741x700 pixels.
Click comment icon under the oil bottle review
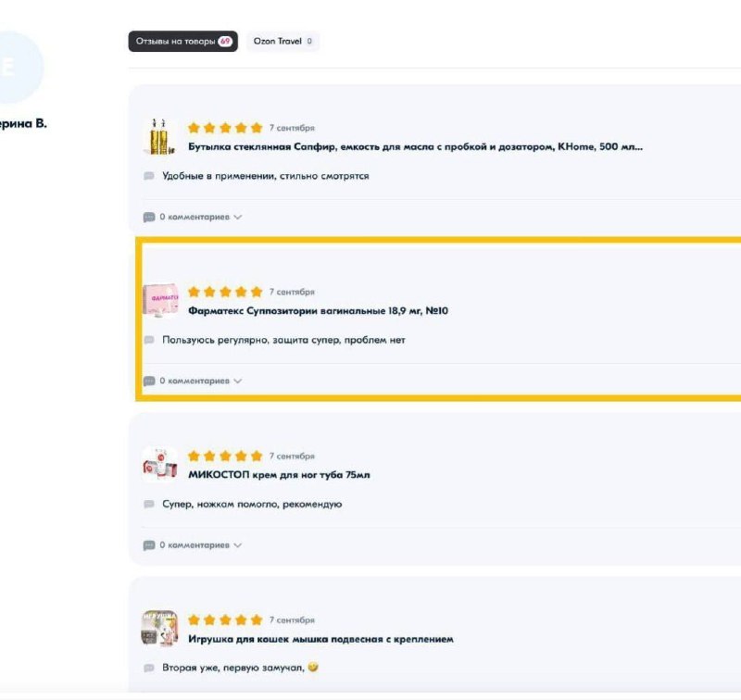pyautogui.click(x=149, y=218)
